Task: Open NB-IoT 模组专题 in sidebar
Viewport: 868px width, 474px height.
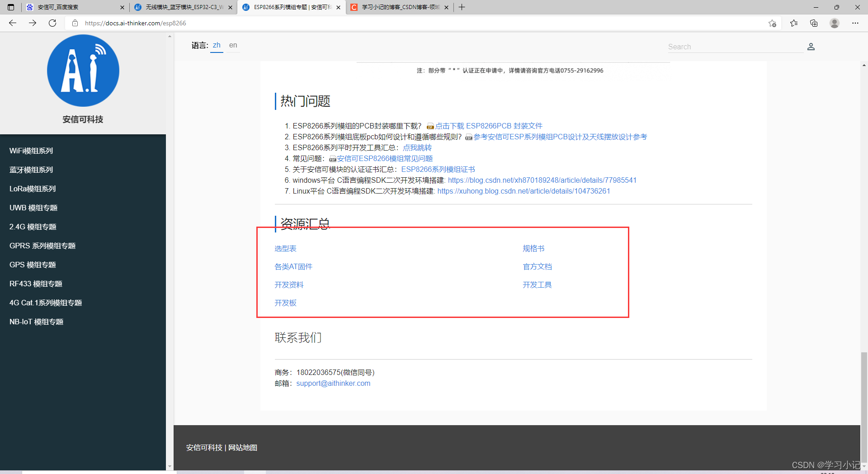Action: click(36, 322)
